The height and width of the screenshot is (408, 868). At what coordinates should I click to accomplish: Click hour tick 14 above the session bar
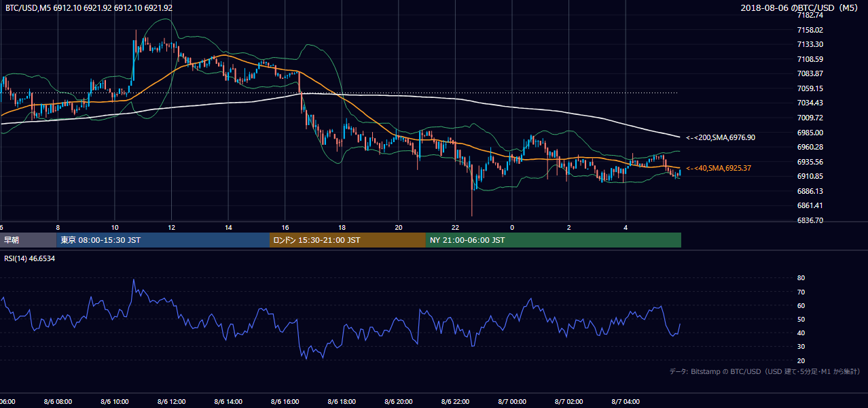tap(228, 227)
